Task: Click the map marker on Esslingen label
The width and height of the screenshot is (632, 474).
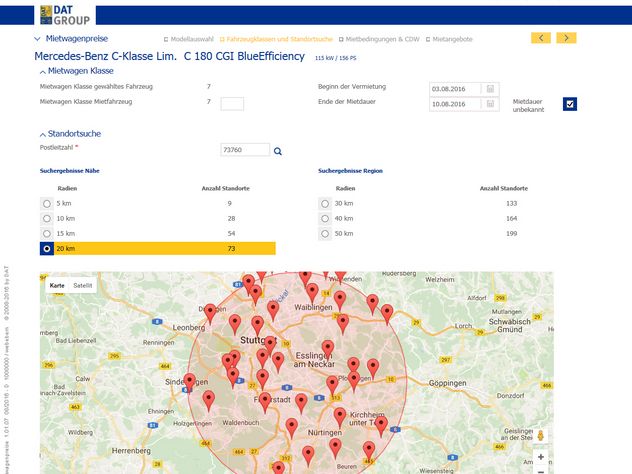Action: coord(328,349)
